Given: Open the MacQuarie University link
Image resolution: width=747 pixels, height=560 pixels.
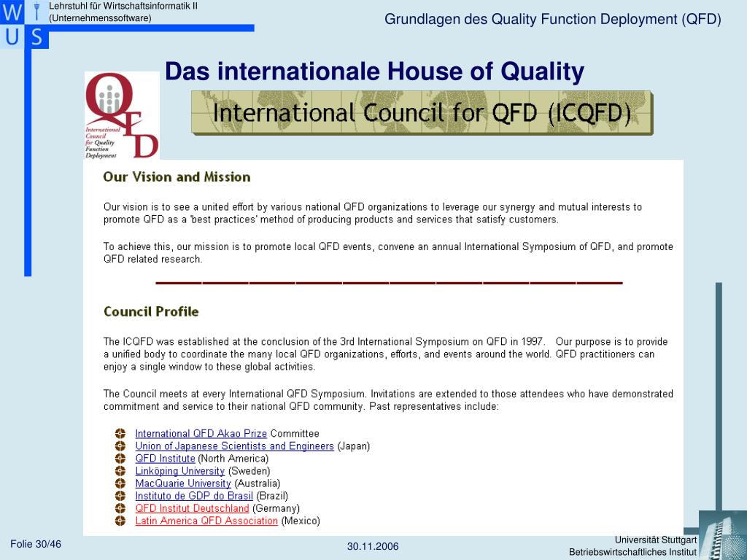Looking at the screenshot, I should coord(183,483).
